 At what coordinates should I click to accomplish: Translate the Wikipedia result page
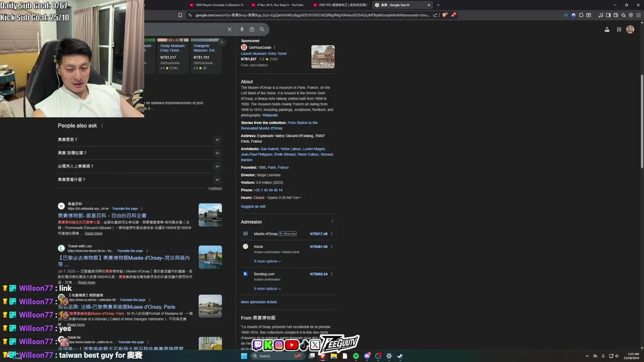(x=125, y=209)
